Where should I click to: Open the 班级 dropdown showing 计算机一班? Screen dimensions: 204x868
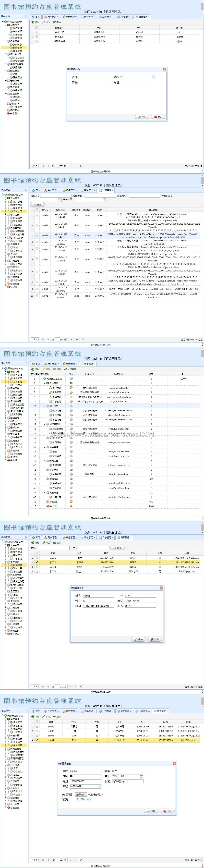99,787
